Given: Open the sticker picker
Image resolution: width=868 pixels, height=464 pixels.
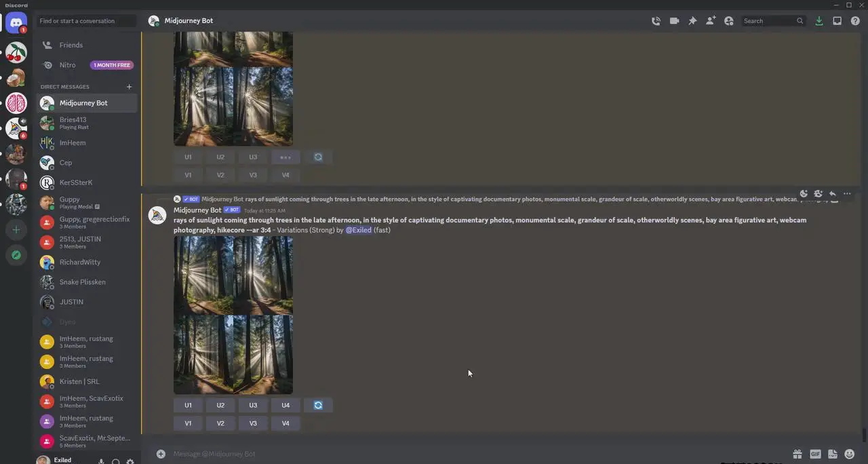Looking at the screenshot, I should [833, 454].
